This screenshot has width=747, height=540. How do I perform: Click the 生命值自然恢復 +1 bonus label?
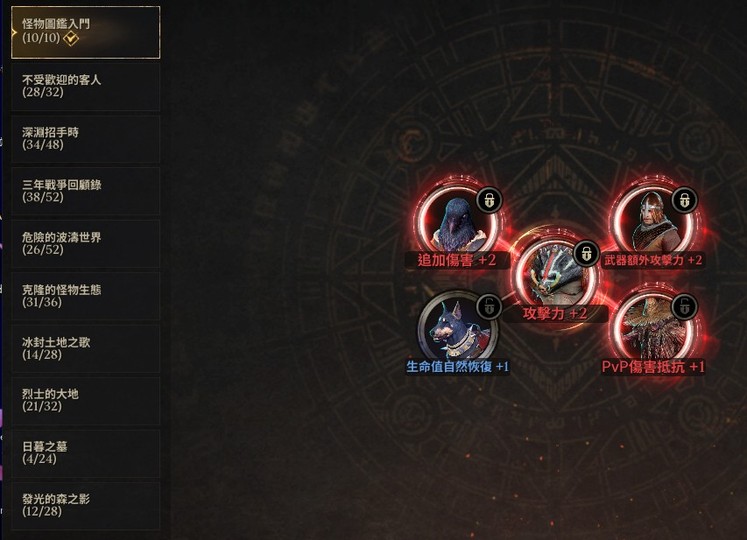[x=458, y=367]
